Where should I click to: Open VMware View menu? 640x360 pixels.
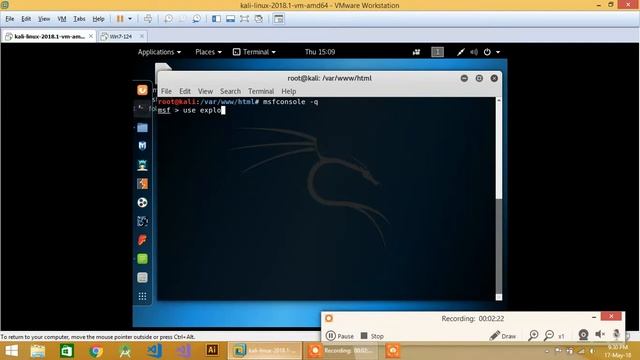pyautogui.click(x=44, y=19)
